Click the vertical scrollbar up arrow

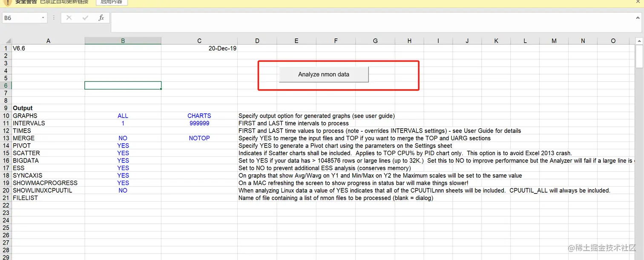[639, 41]
